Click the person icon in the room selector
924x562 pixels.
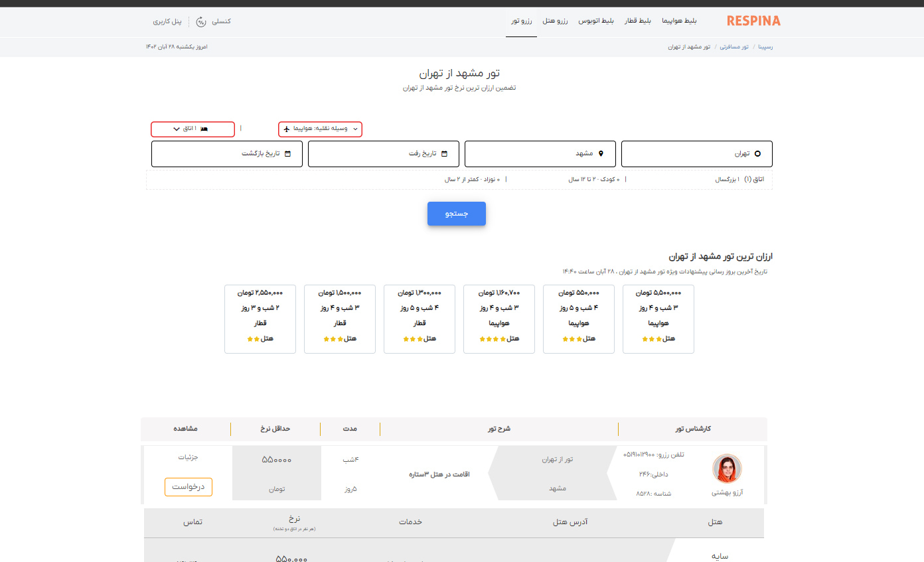(x=203, y=129)
